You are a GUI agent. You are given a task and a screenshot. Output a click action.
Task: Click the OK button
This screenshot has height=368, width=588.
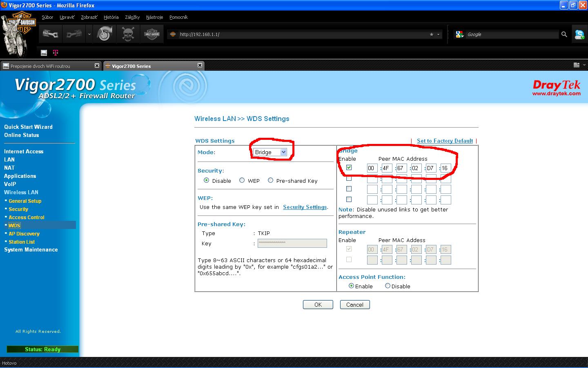[318, 305]
